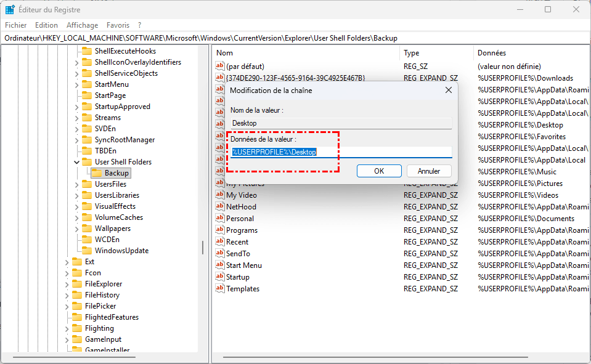Click the icon beside the Startup value

(x=219, y=277)
